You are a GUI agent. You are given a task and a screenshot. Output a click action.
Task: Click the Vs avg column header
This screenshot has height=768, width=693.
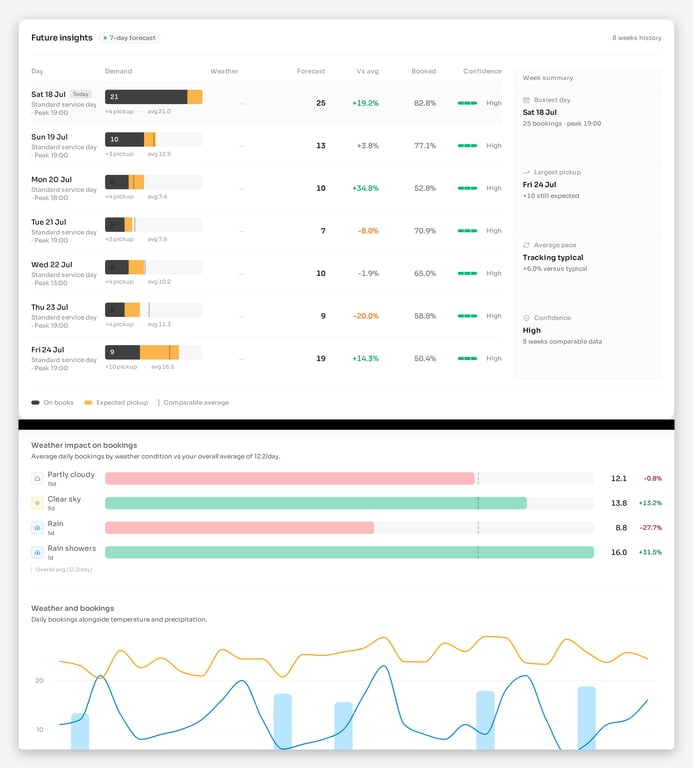point(367,71)
